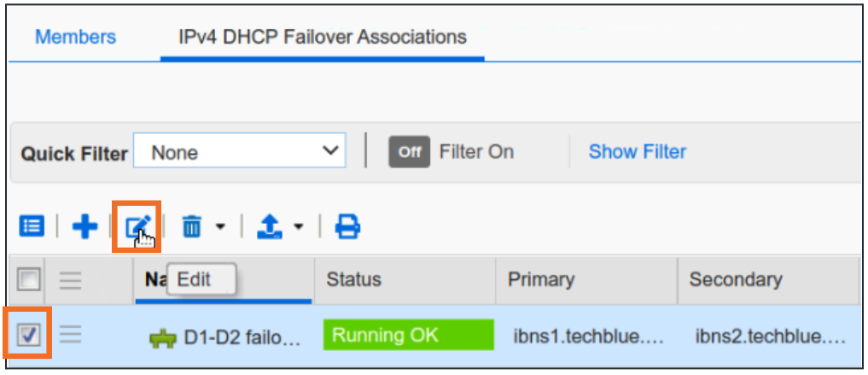Click the Add plus icon

tap(84, 226)
